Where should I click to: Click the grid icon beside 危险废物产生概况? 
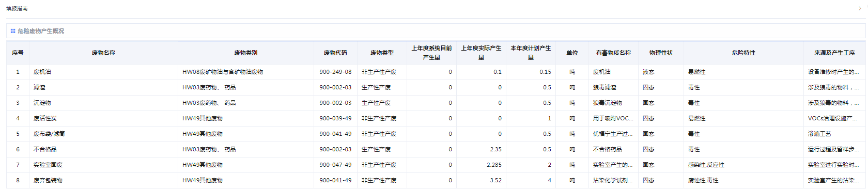[13, 31]
